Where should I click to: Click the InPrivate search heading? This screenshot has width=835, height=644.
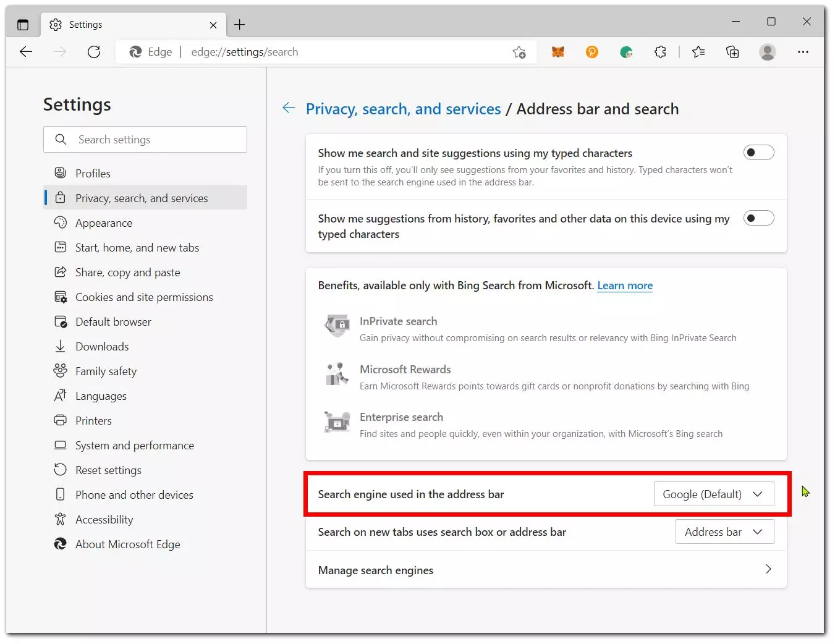399,321
